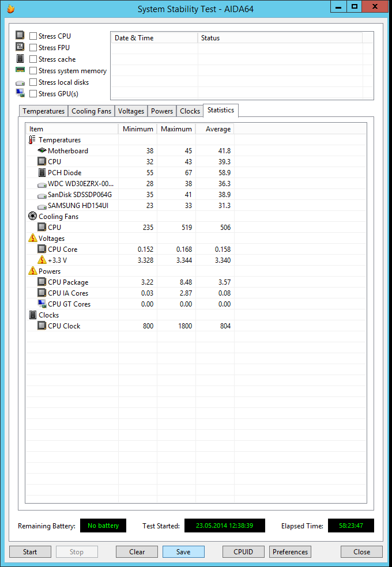The image size is (392, 567).
Task: Enable the Stress CPU checkbox
Action: 33,36
